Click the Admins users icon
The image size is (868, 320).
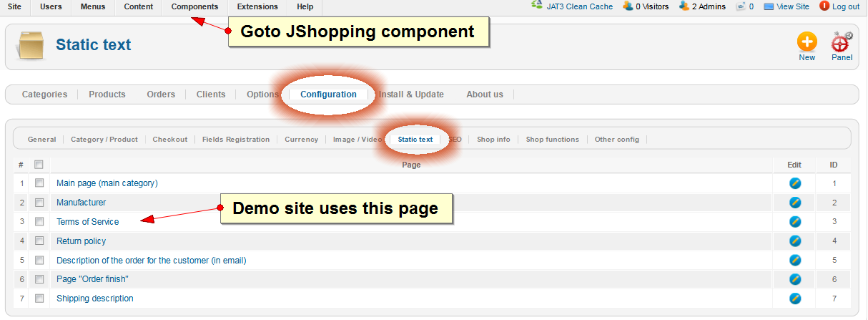(684, 6)
